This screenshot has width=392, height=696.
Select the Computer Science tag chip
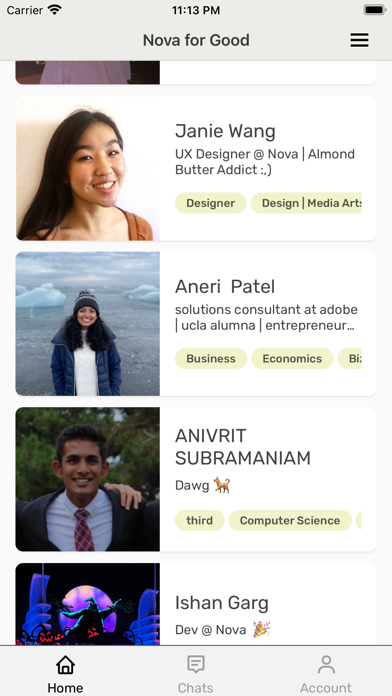290,521
